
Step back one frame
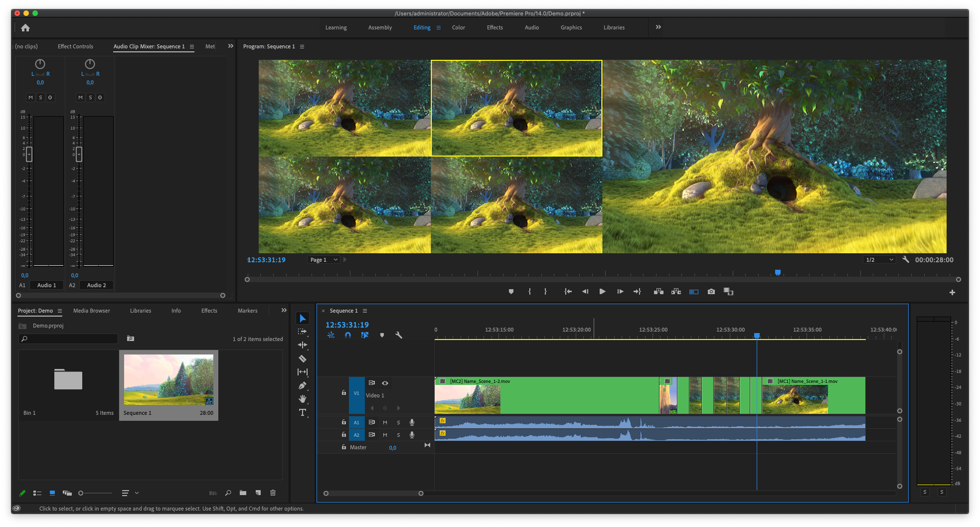click(585, 292)
